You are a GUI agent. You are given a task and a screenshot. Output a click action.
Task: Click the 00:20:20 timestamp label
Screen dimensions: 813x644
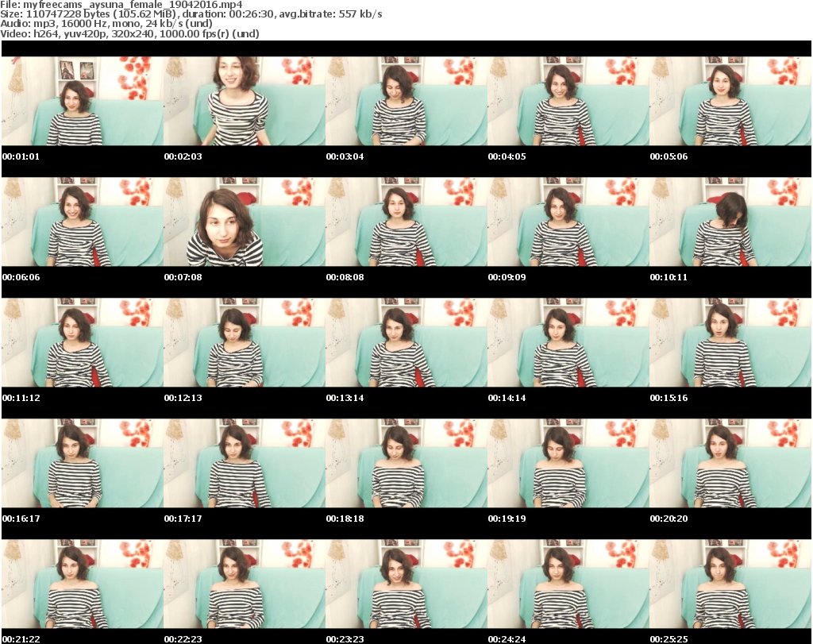669,519
